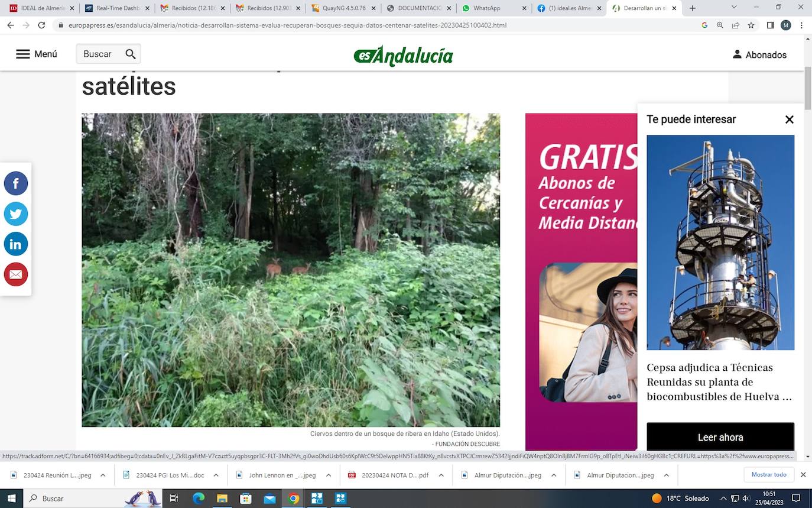Image resolution: width=812 pixels, height=508 pixels.
Task: Share article via Twitter bird icon
Action: coord(16,213)
